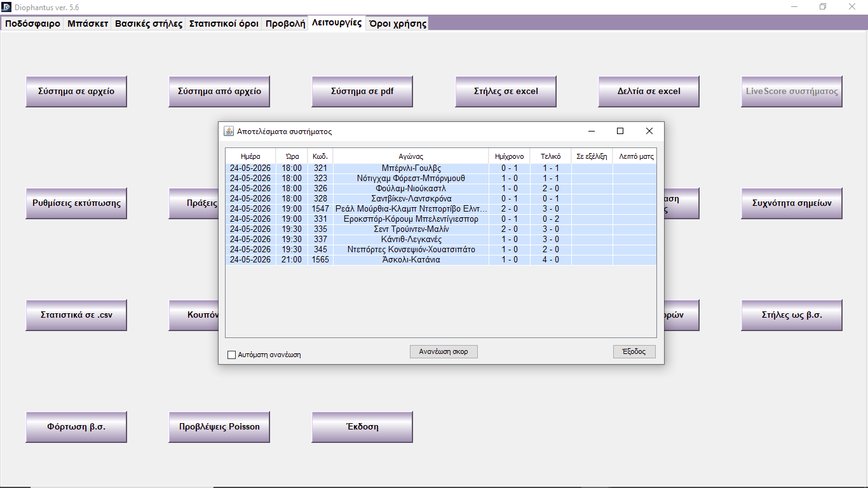Click the Λεπτό ματς column header
868x488 pixels.
pos(636,156)
